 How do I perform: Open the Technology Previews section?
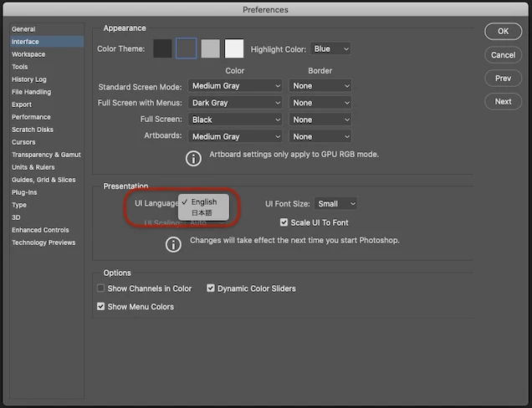[43, 242]
